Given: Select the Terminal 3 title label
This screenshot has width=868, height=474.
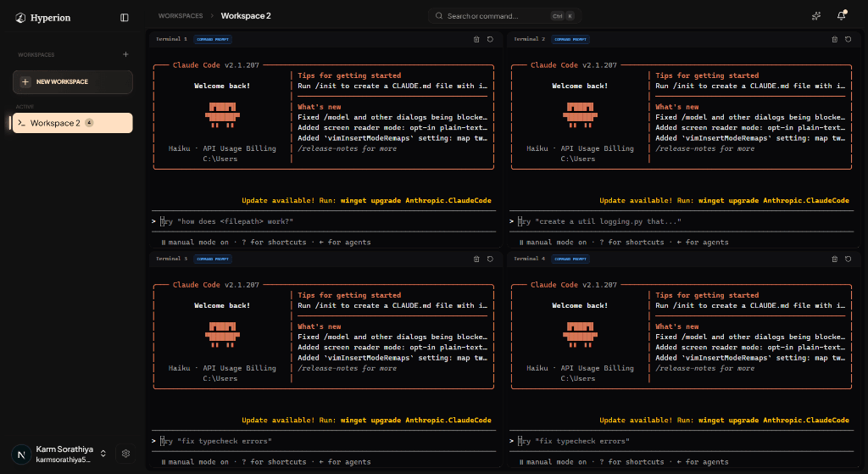Looking at the screenshot, I should click(x=171, y=259).
